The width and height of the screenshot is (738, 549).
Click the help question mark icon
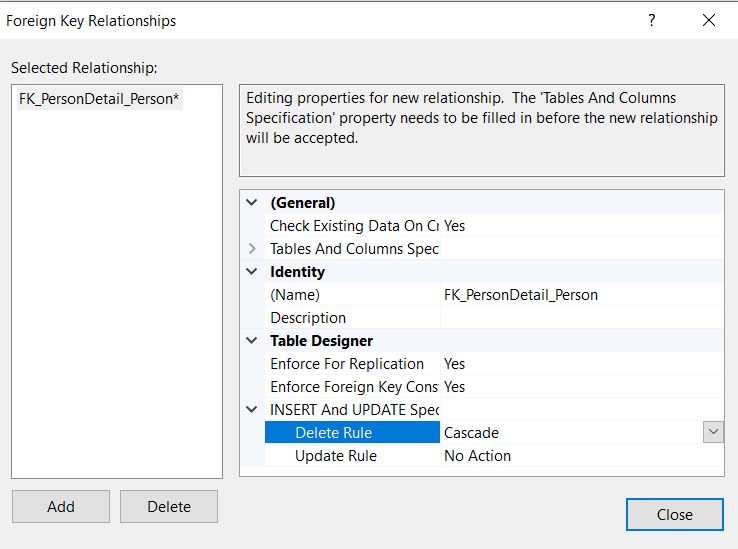pos(651,20)
